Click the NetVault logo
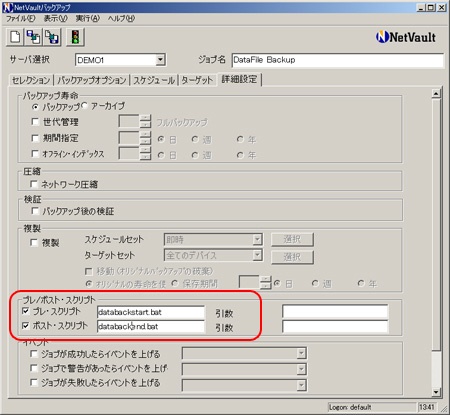Image resolution: width=450 pixels, height=415 pixels. 406,37
